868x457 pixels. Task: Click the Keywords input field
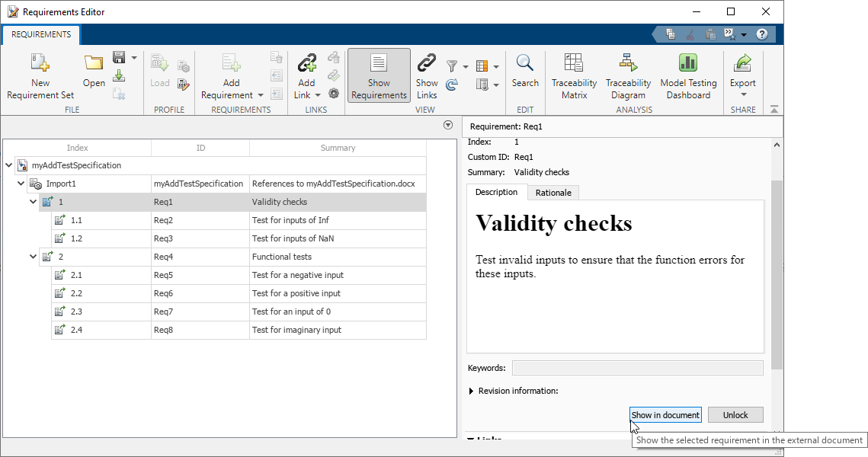click(637, 368)
